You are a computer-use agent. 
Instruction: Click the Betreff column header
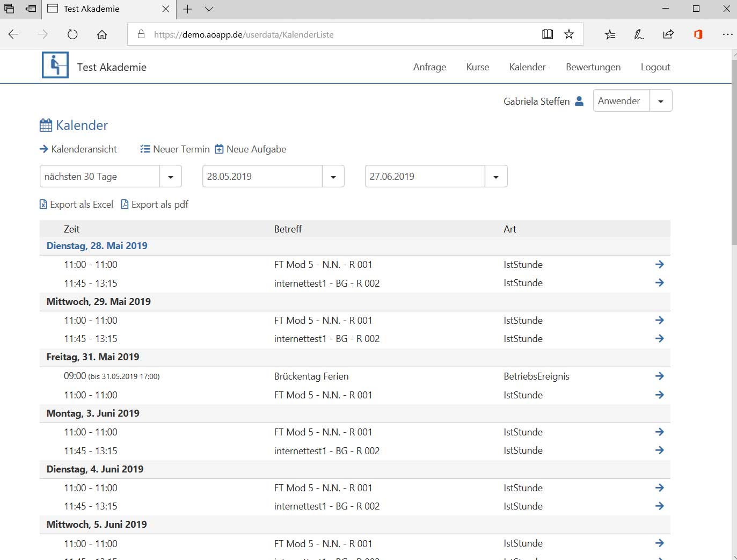pyautogui.click(x=288, y=229)
